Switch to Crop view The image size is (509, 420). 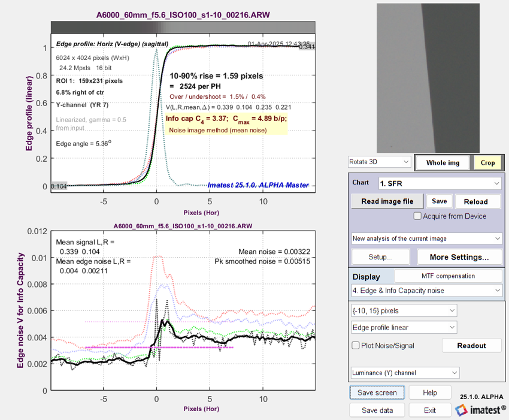(x=487, y=163)
